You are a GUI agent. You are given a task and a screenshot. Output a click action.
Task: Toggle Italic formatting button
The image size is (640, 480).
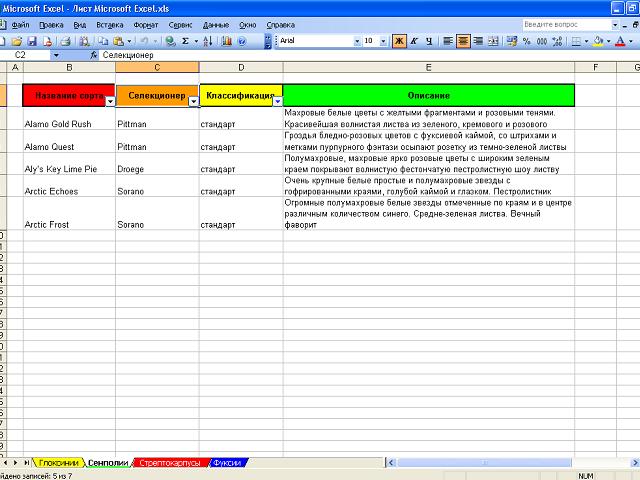[414, 41]
